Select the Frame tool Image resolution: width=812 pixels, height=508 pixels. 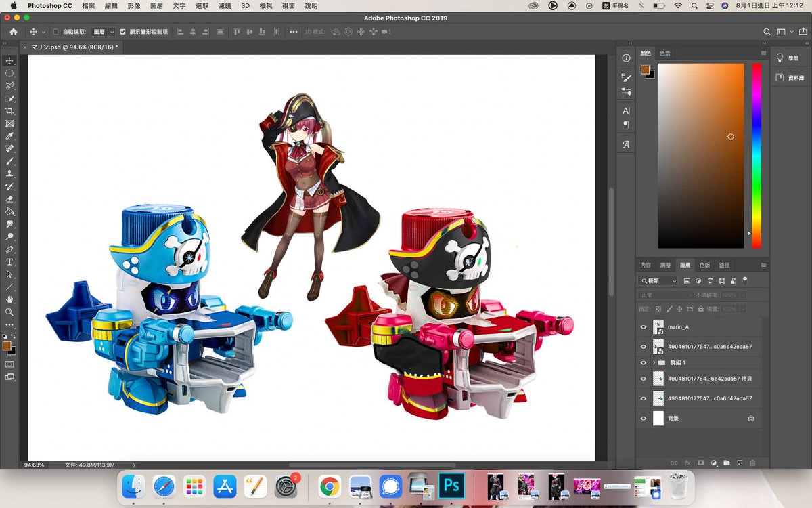[x=9, y=123]
